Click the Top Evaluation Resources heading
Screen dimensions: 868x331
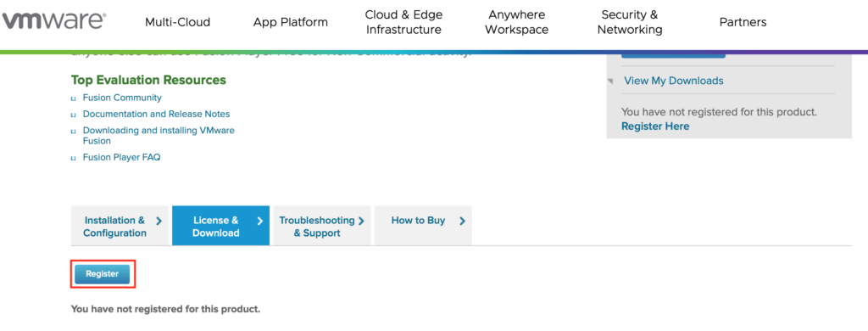[148, 80]
